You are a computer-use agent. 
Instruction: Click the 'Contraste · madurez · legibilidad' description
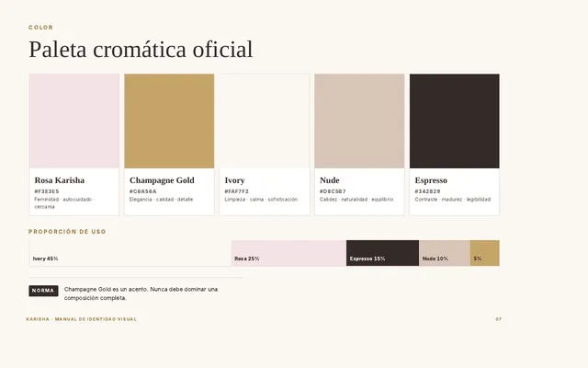(x=453, y=200)
